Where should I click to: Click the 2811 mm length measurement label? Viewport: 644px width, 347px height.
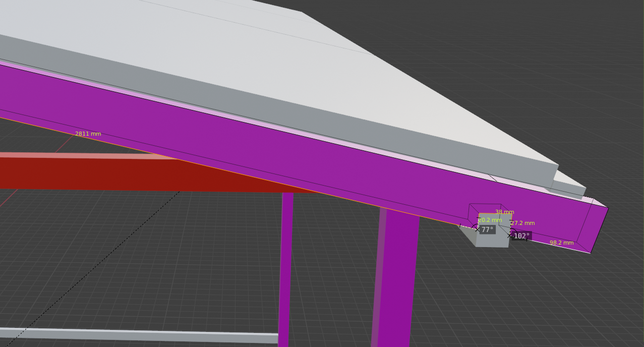[x=88, y=134]
